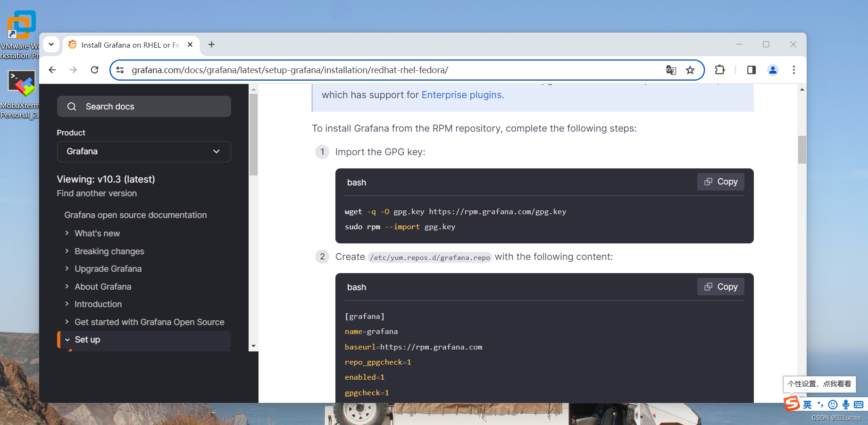The height and width of the screenshot is (425, 868).
Task: Open the Chrome three-dot menu
Action: coord(794,70)
